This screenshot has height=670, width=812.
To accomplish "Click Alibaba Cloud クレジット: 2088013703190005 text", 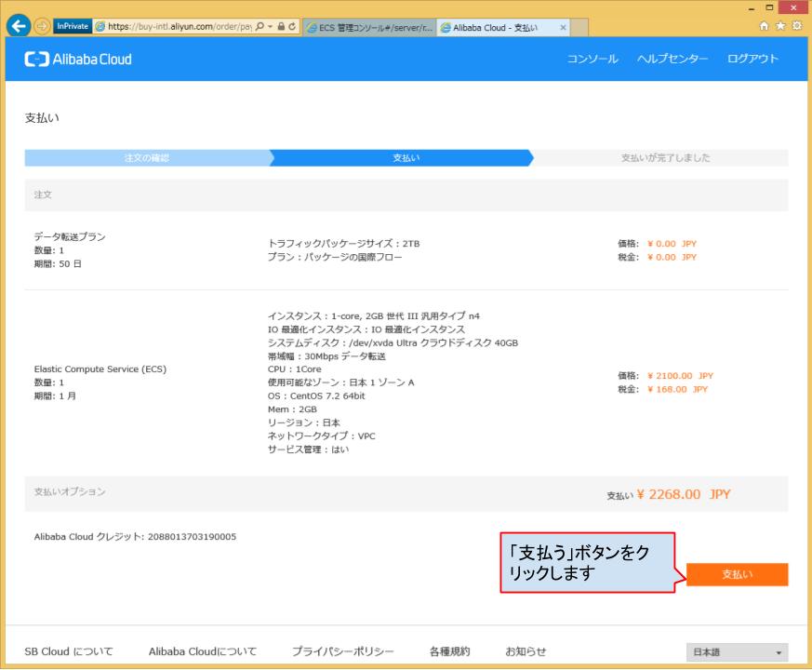I will point(135,537).
